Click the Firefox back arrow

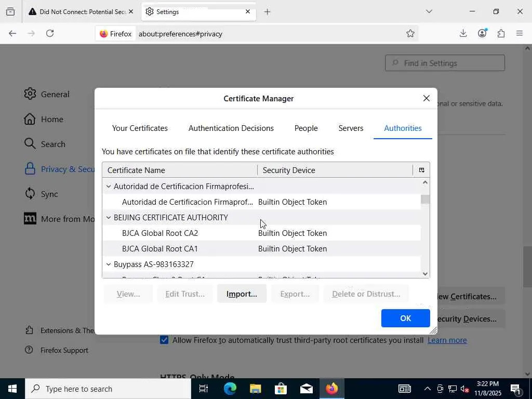(x=12, y=33)
